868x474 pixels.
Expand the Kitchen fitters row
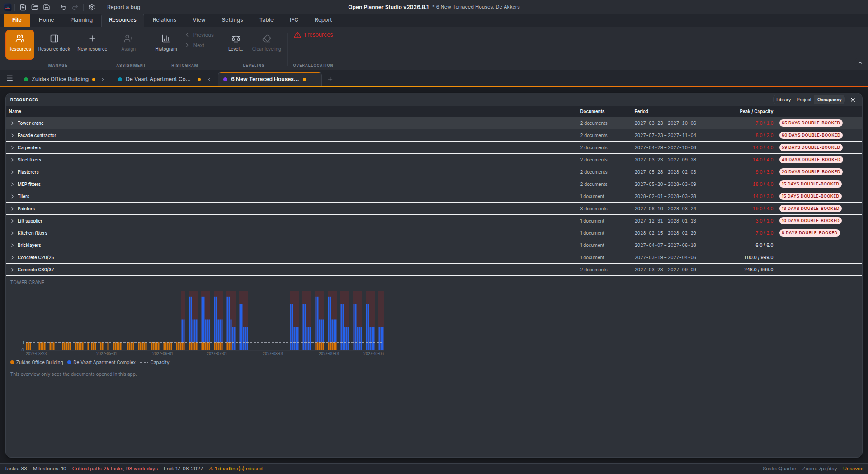[x=13, y=233]
